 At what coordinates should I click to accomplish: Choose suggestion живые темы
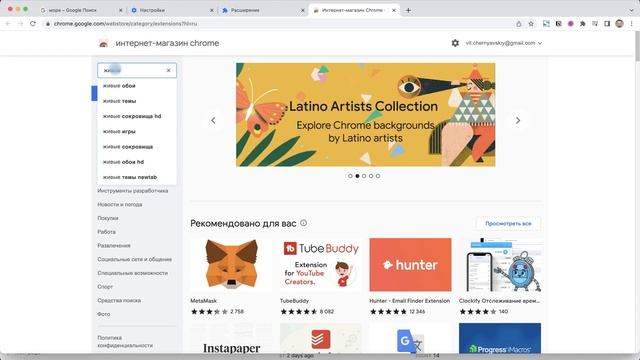137,101
